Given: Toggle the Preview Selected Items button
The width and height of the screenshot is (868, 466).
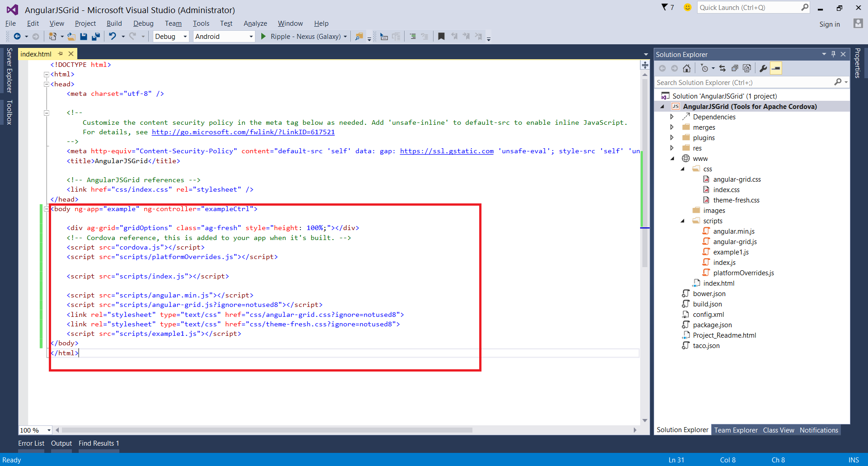Looking at the screenshot, I should coord(776,68).
